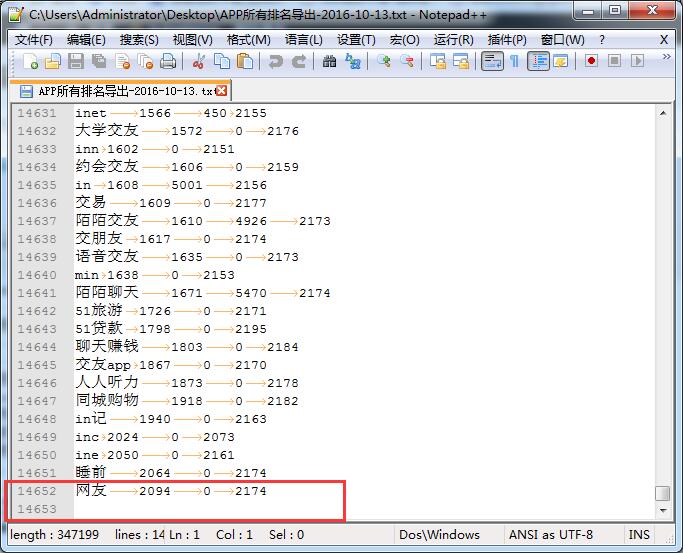Open the 语言(L) menu
Screen dimensions: 683x553
point(304,40)
